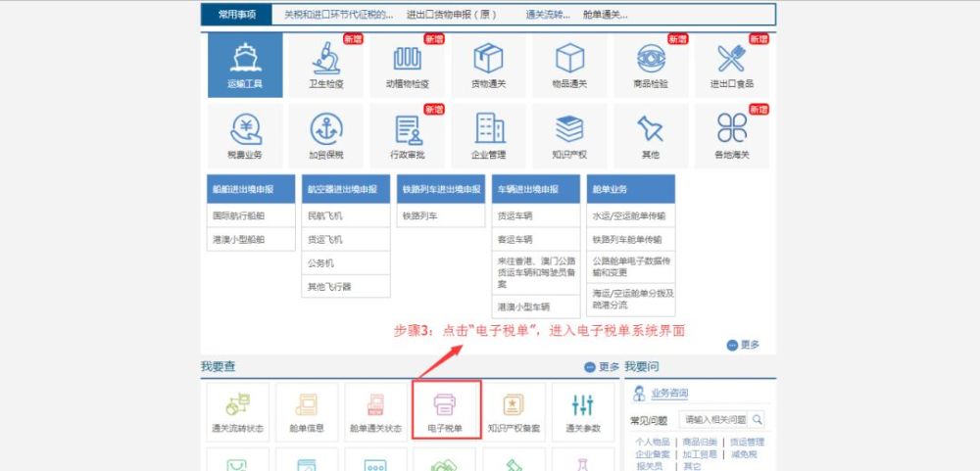Click the search magnifier in 常见问题
This screenshot has height=471, width=980.
pos(757,419)
